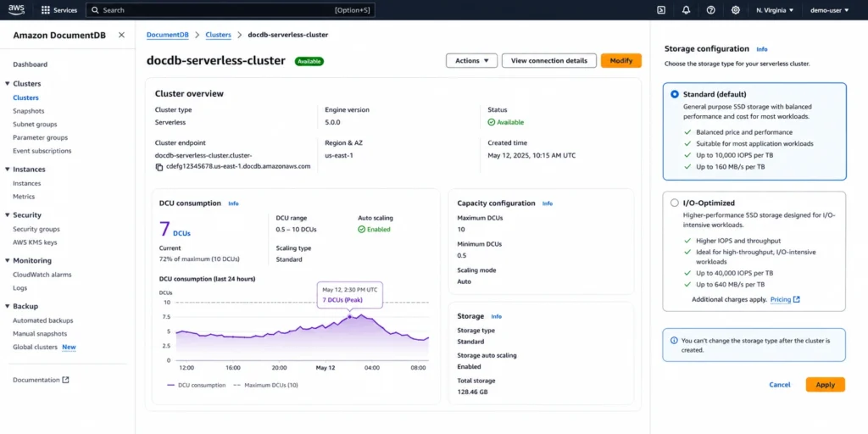Open Security groups in sidebar
This screenshot has width=868, height=434.
point(36,229)
